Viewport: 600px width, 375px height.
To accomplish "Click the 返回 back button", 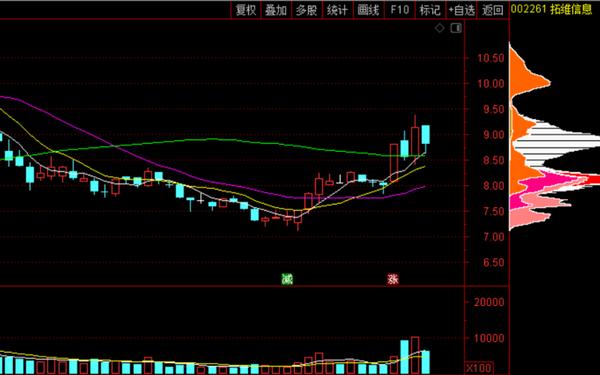I will point(493,10).
